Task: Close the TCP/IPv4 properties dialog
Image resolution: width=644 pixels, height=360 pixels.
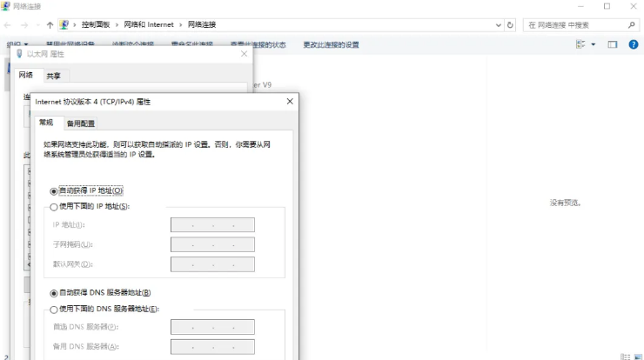Action: 289,102
